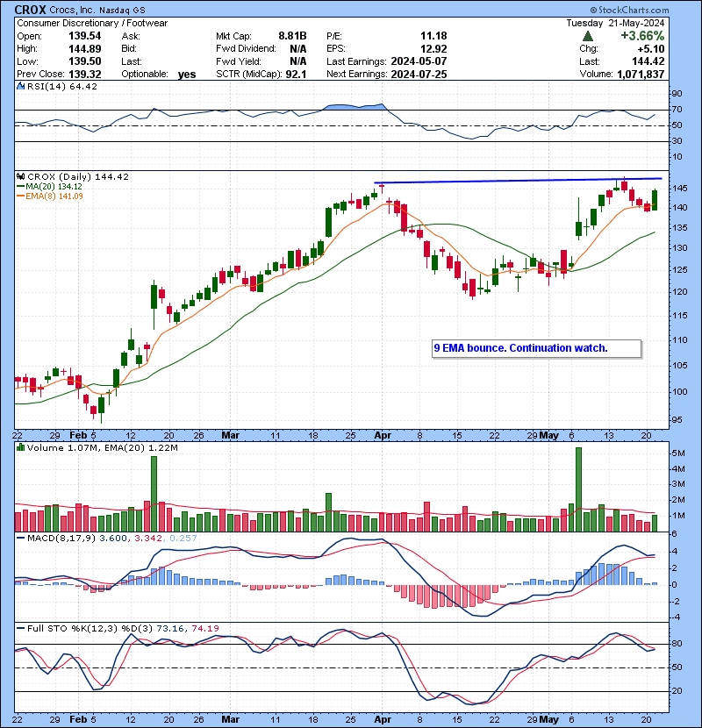The width and height of the screenshot is (702, 728).
Task: Click the StockCharts.com watermark link
Action: [x=629, y=10]
